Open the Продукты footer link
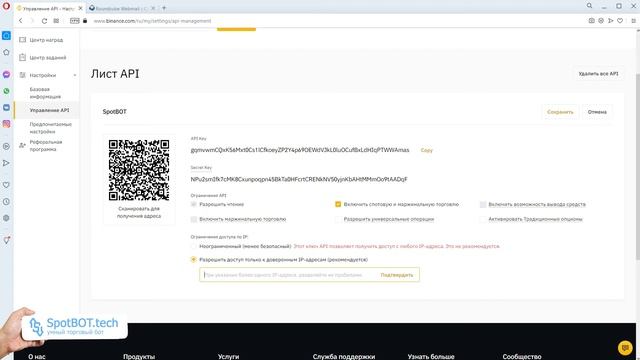The height and width of the screenshot is (360, 640). coord(139,356)
